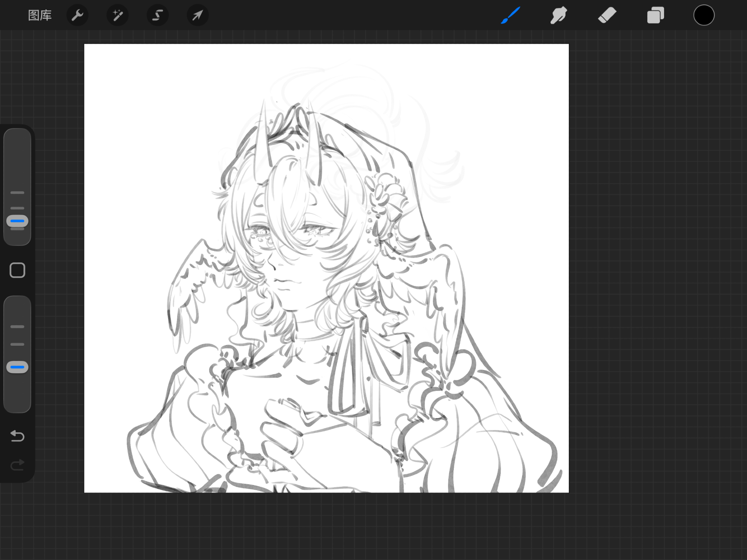The height and width of the screenshot is (560, 747).
Task: Select the Brush tool
Action: (510, 15)
